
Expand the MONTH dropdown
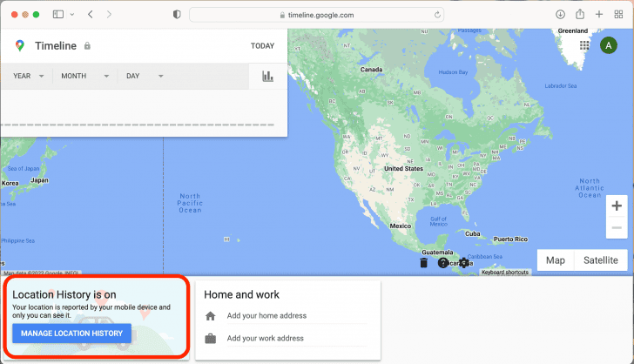click(84, 76)
